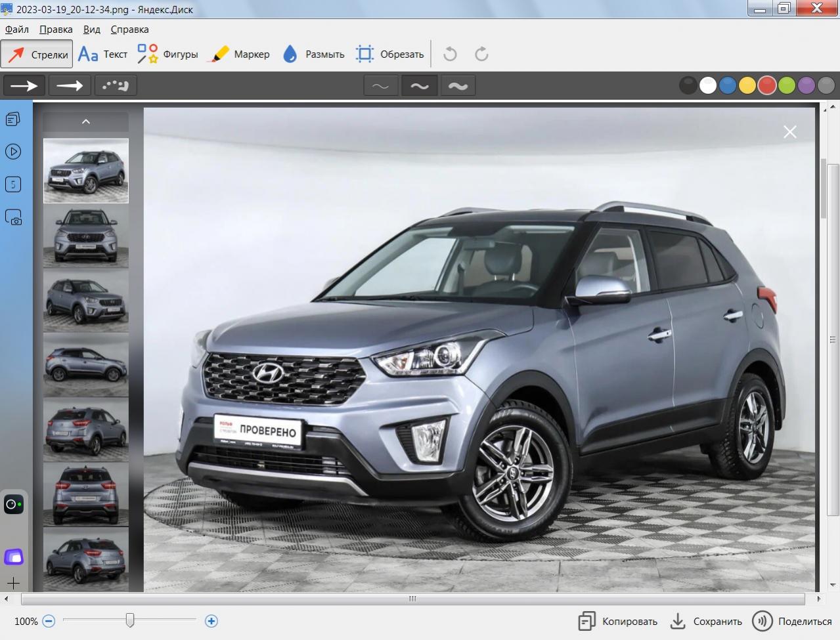The width and height of the screenshot is (840, 640).
Task: Set thin line thickness
Action: point(381,86)
